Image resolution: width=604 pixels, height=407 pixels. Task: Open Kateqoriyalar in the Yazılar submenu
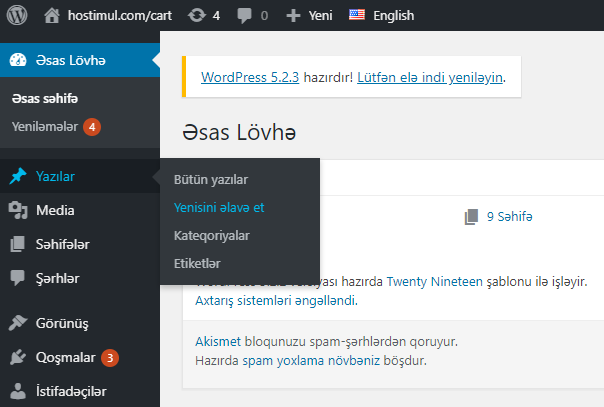click(211, 235)
